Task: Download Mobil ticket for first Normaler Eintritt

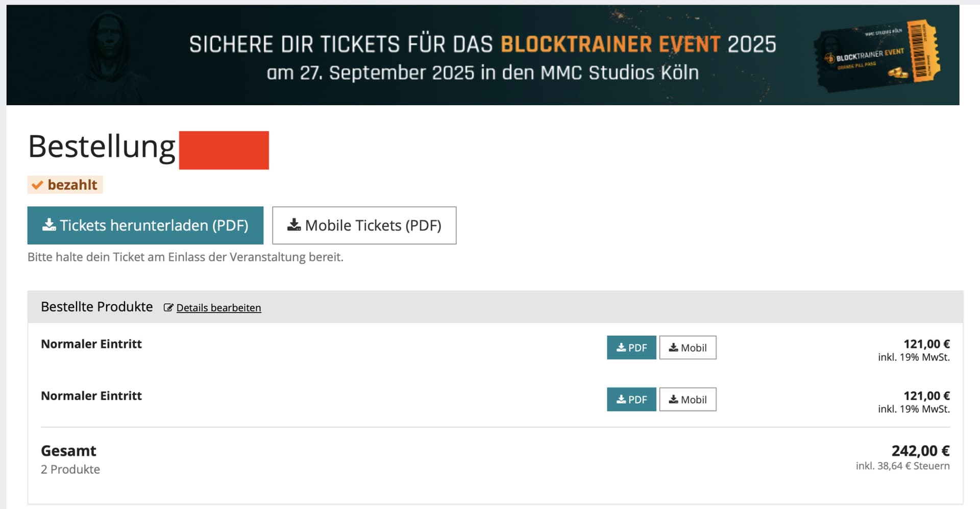Action: point(688,348)
